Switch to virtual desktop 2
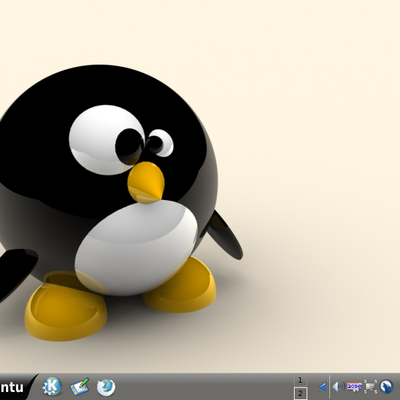The width and height of the screenshot is (400, 400). coord(300,393)
